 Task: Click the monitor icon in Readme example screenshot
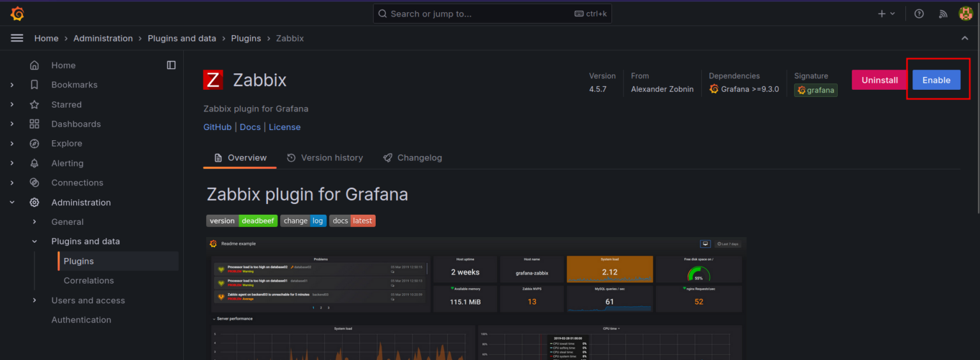pyautogui.click(x=705, y=243)
